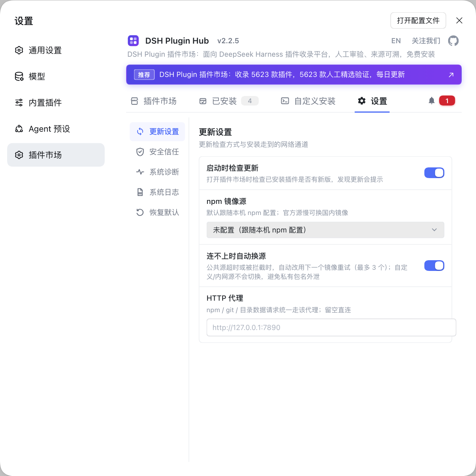Switch to the 插件市场 tab
This screenshot has height=476, width=476.
click(154, 101)
